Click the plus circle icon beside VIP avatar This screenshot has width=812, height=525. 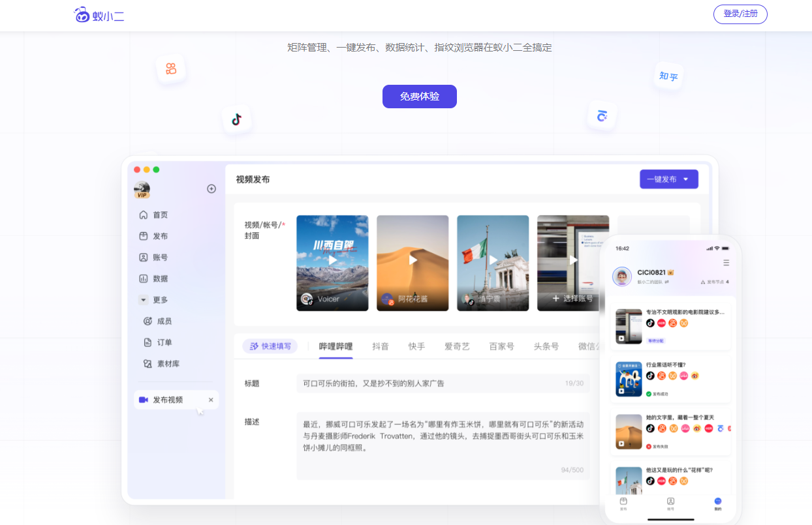click(x=211, y=188)
